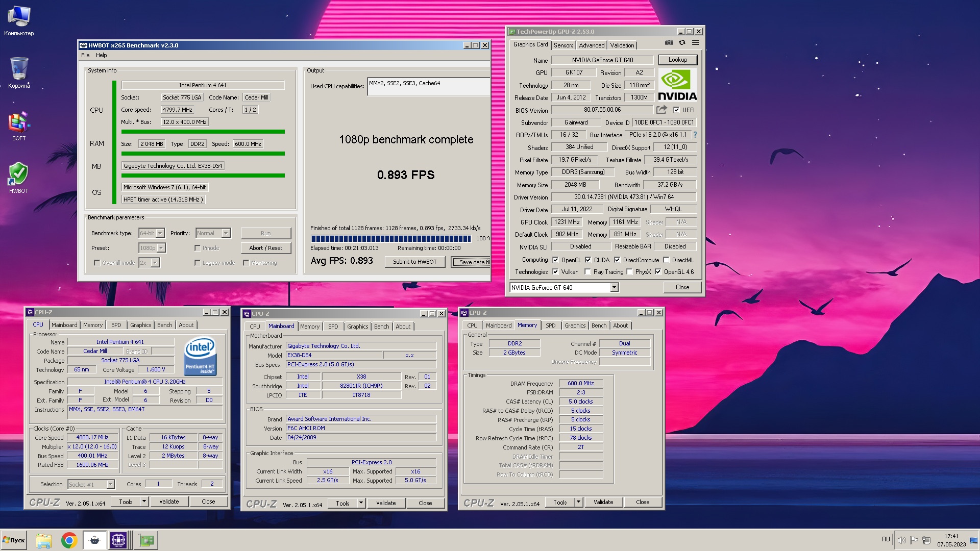Click the green RAM status bar indicator
The height and width of the screenshot is (551, 980).
click(203, 154)
